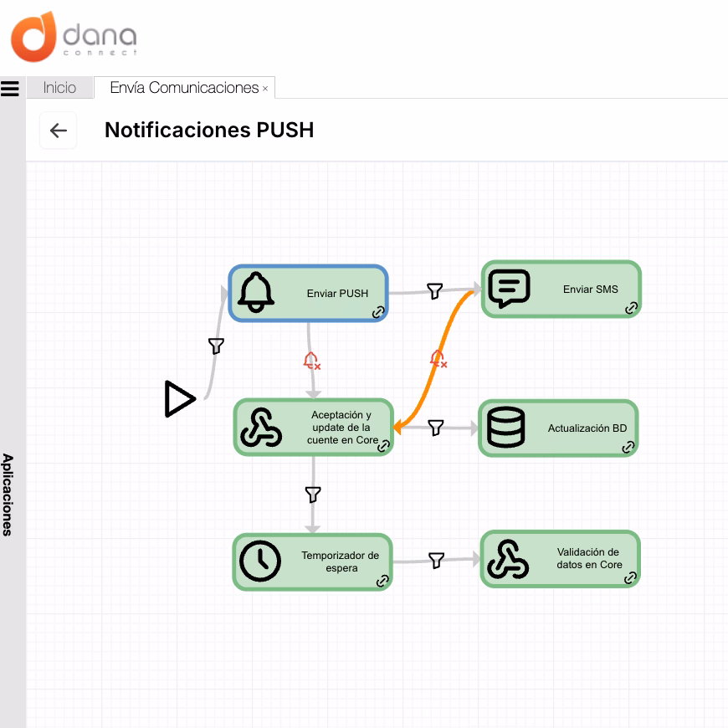Click the filter icon before Actualización BD

click(x=435, y=428)
